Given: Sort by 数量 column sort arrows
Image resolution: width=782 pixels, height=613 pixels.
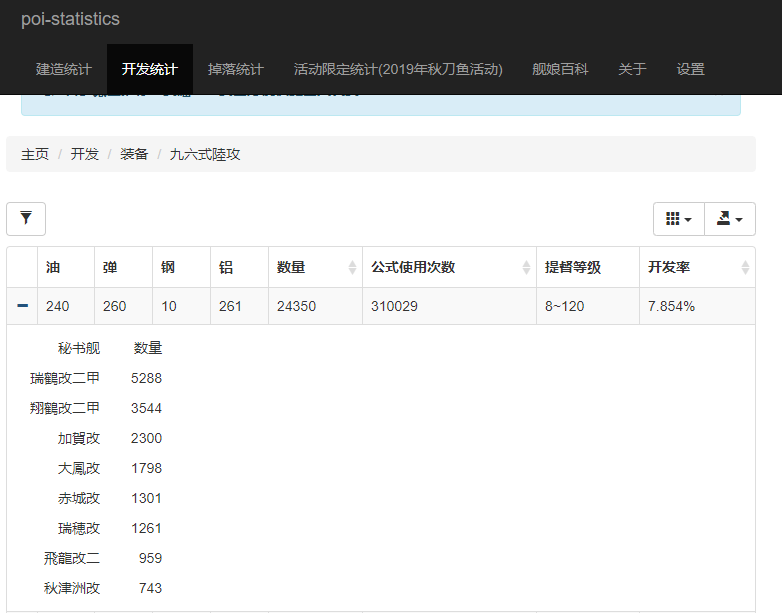Looking at the screenshot, I should [x=352, y=268].
